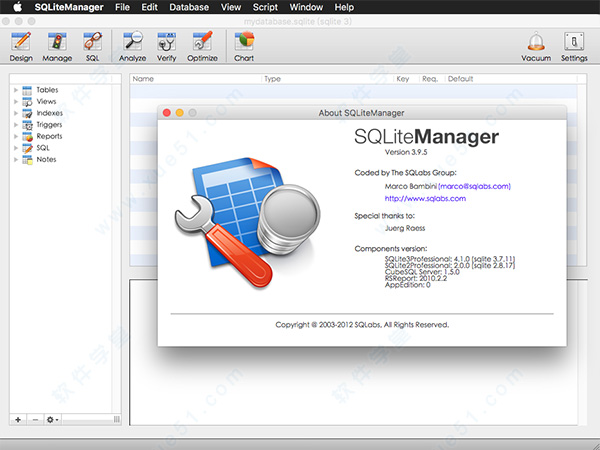The width and height of the screenshot is (600, 450).
Task: Click the "RSReport: 2010.2.2" line
Action: tap(416, 278)
